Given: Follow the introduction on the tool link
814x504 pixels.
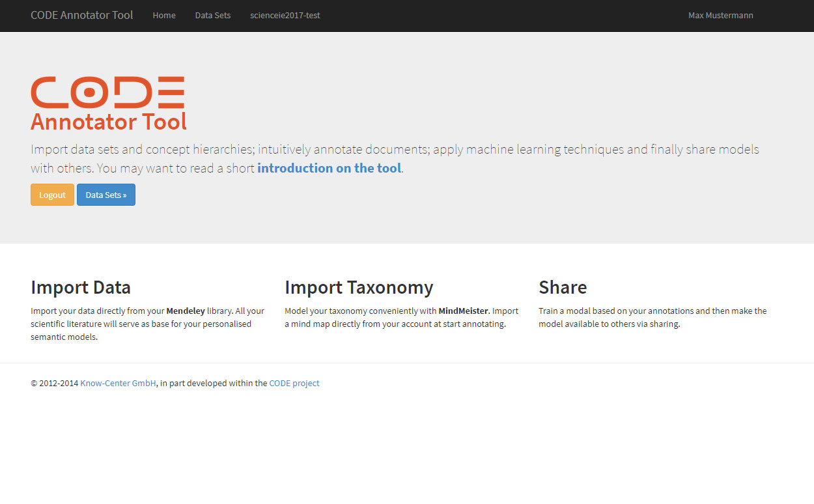Looking at the screenshot, I should [330, 168].
